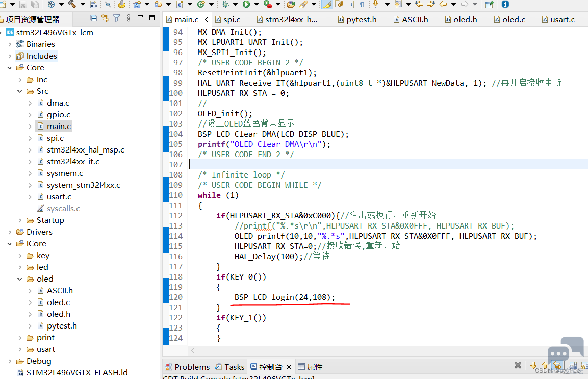
Task: Launch Debug with the bug icon
Action: click(x=225, y=4)
